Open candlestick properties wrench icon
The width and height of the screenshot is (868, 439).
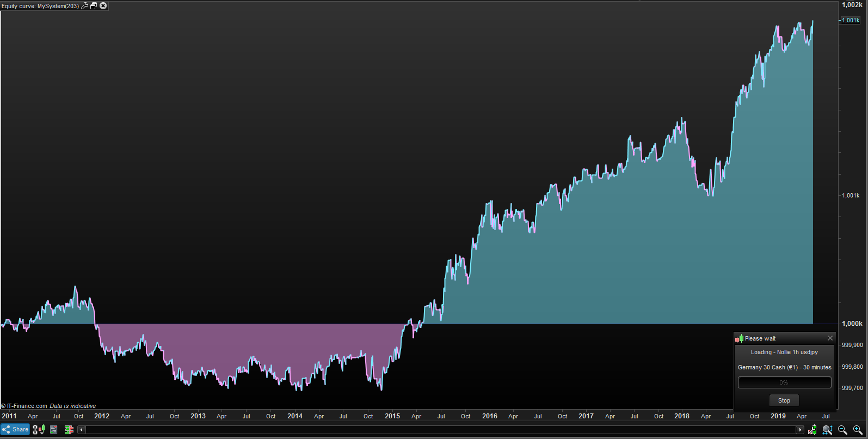(x=812, y=430)
